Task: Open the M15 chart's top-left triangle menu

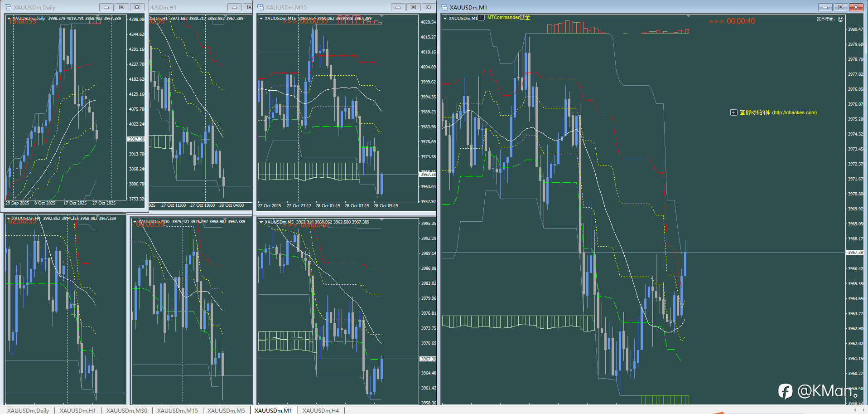Action: 261,19
